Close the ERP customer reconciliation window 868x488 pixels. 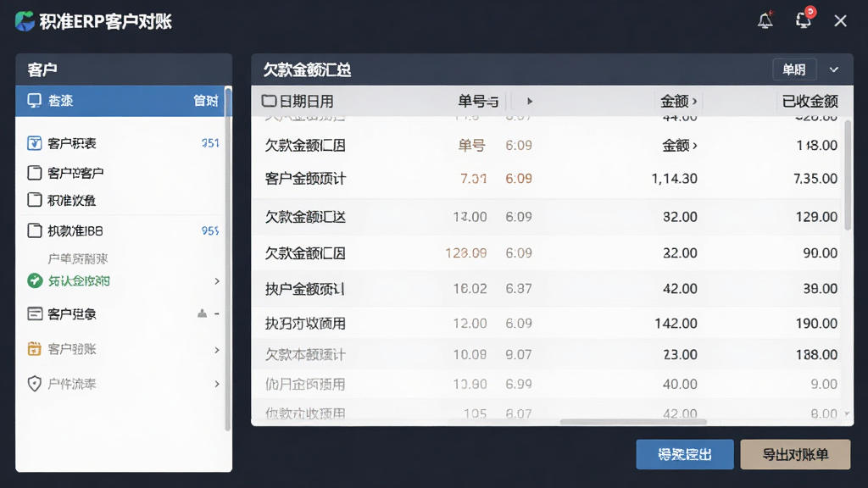coord(840,21)
